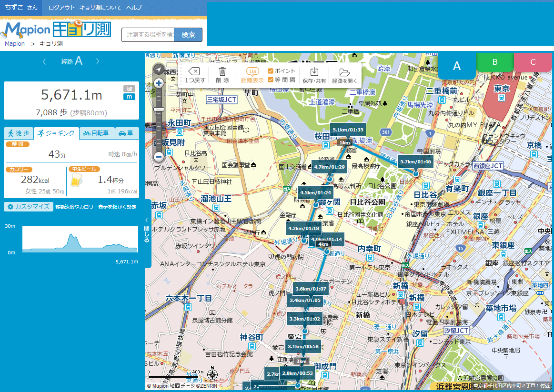This screenshot has width=554, height=392.
Task: Click the 5.1km/01:35 distance label
Action: coord(348,130)
